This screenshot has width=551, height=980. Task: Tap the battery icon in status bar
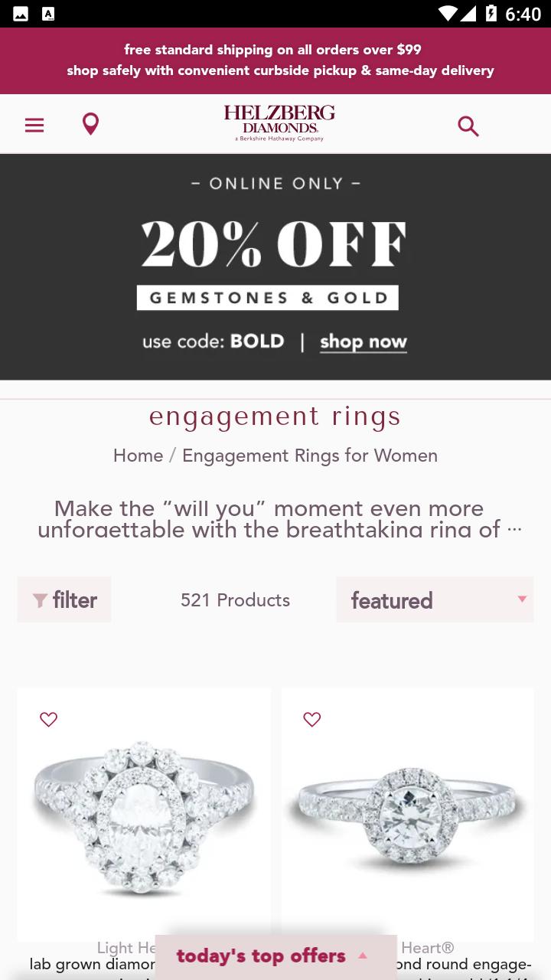pos(491,14)
